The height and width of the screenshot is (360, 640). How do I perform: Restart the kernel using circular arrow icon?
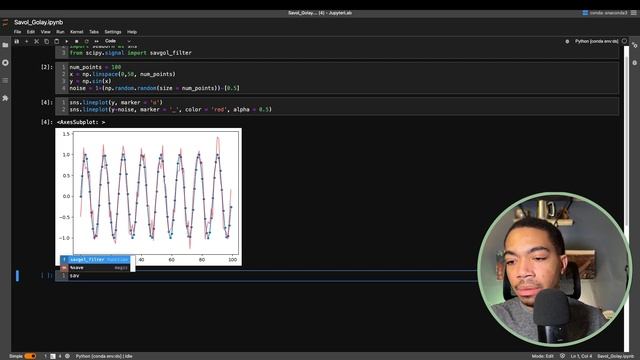[x=87, y=41]
